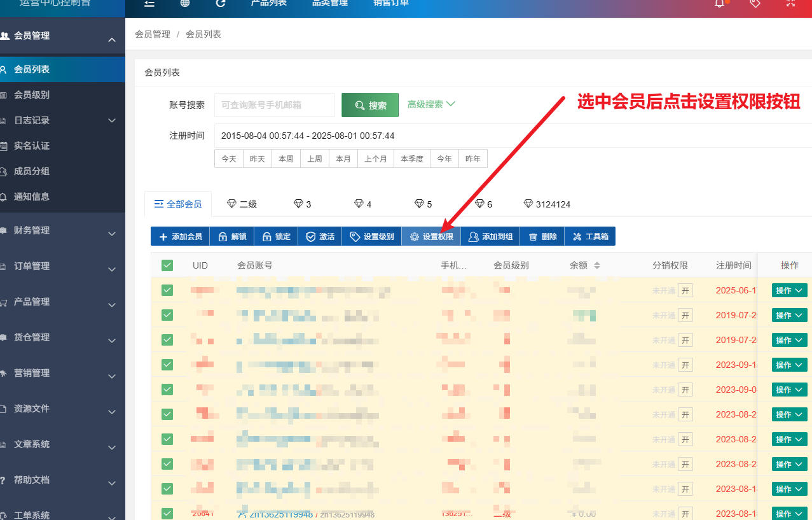Click the 删除 trash button

click(x=542, y=237)
